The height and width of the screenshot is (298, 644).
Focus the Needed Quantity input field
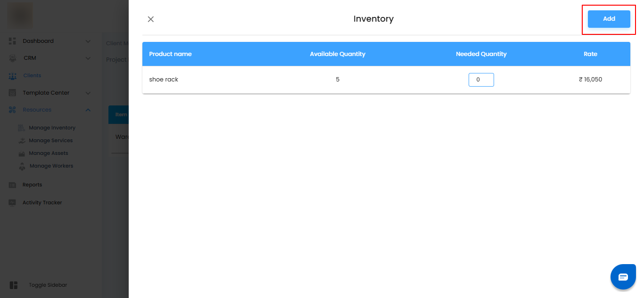pyautogui.click(x=481, y=80)
